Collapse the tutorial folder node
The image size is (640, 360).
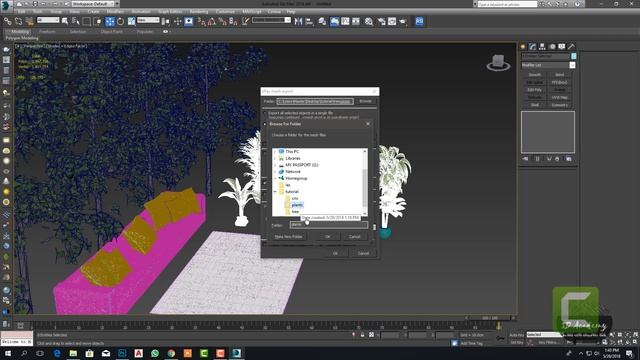coord(275,191)
